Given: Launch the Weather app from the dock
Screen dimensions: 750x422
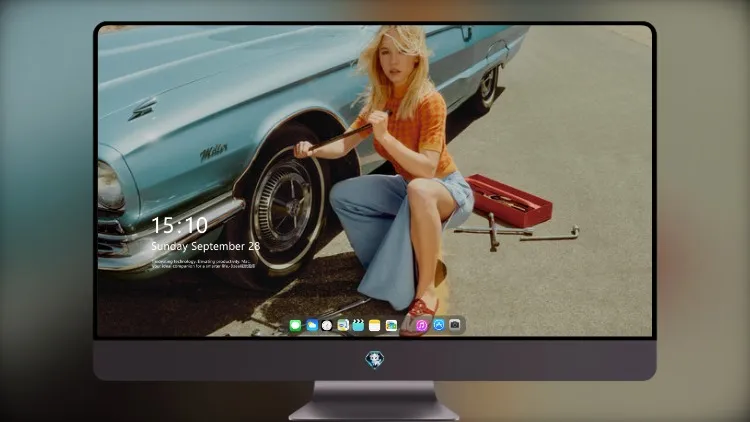Looking at the screenshot, I should (x=312, y=325).
